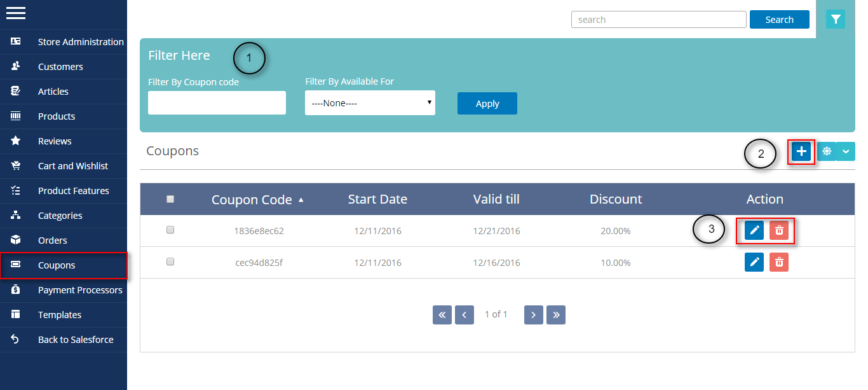Open the Filter By Available For dropdown
Screen dimensions: 868x390
coord(370,102)
